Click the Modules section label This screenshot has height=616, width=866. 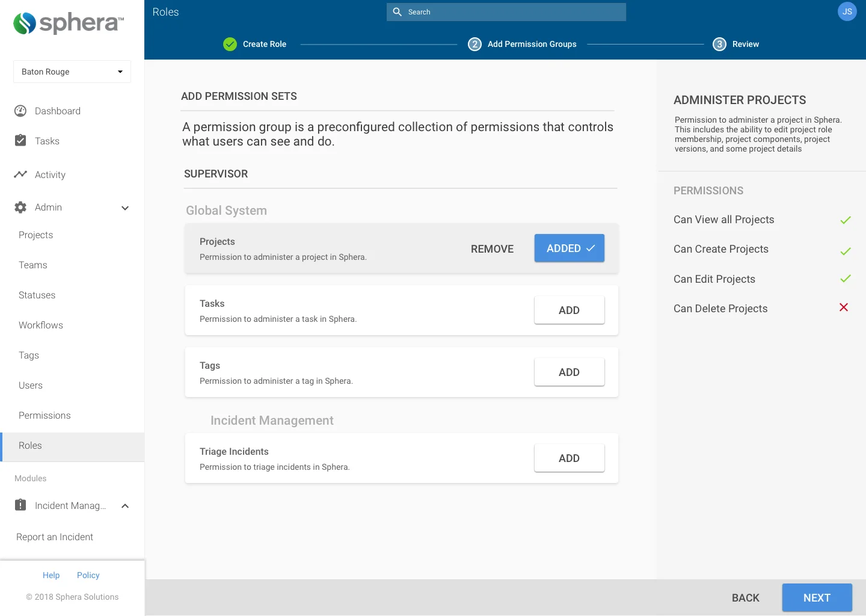click(30, 478)
